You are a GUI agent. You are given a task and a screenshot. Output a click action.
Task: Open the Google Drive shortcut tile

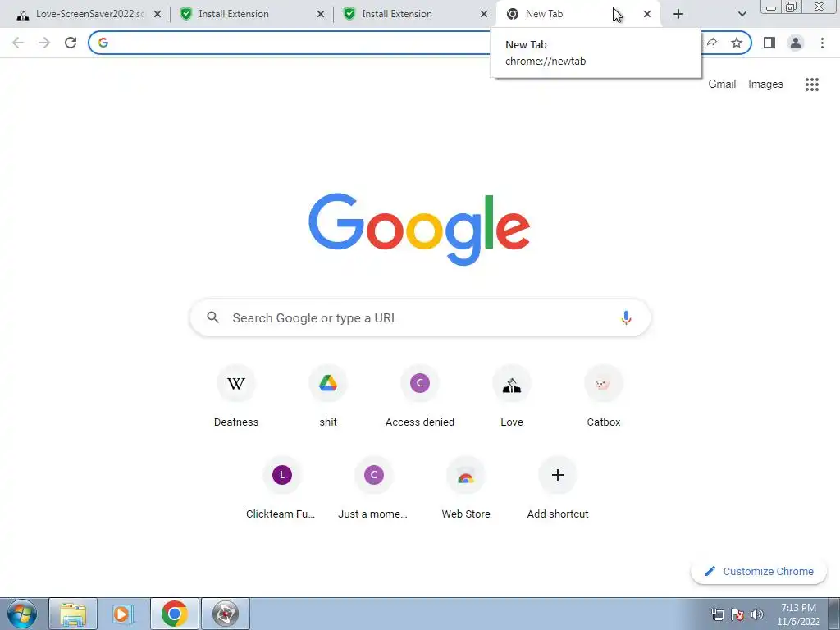(x=328, y=396)
